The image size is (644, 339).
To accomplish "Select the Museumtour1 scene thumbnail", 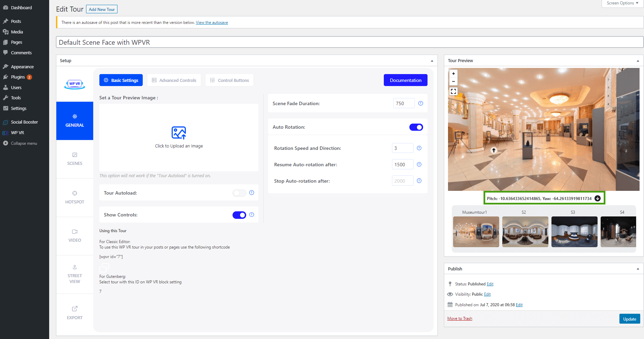I will point(476,232).
